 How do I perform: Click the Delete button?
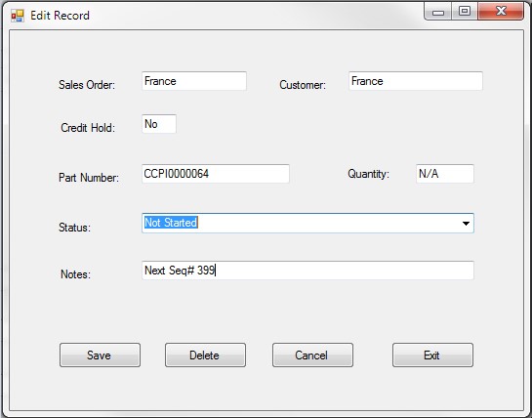205,355
